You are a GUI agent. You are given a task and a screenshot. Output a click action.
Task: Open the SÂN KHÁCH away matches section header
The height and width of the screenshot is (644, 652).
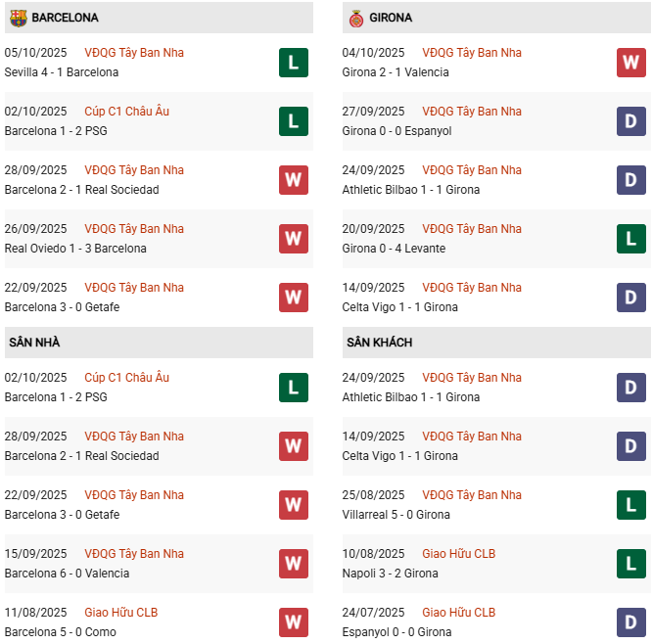[x=379, y=343]
